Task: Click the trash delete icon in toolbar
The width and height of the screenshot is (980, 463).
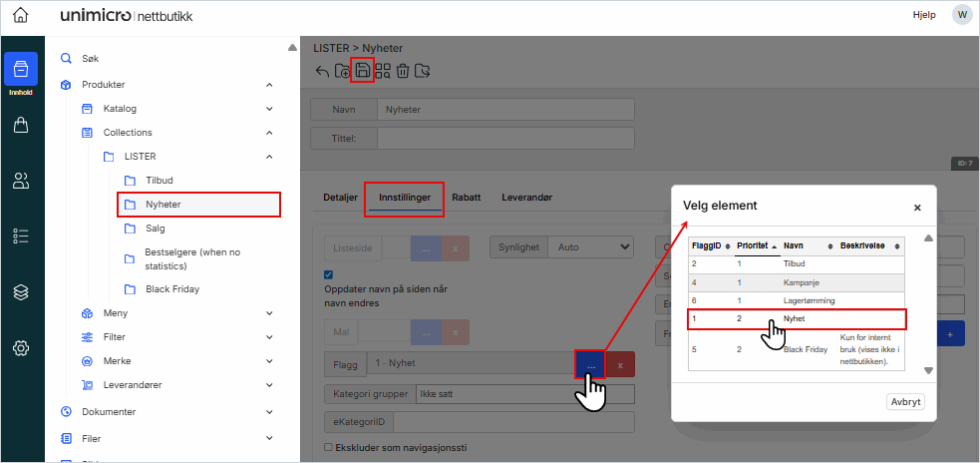Action: 403,71
